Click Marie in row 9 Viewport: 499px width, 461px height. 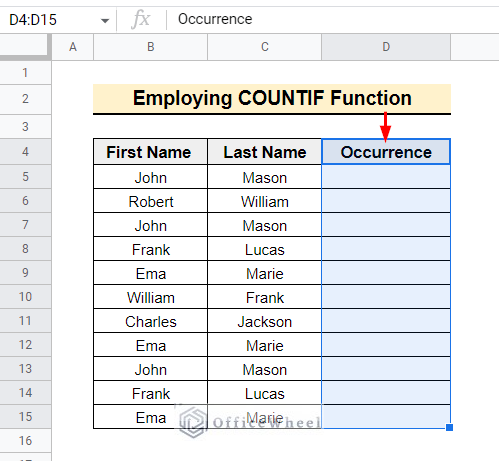click(264, 273)
